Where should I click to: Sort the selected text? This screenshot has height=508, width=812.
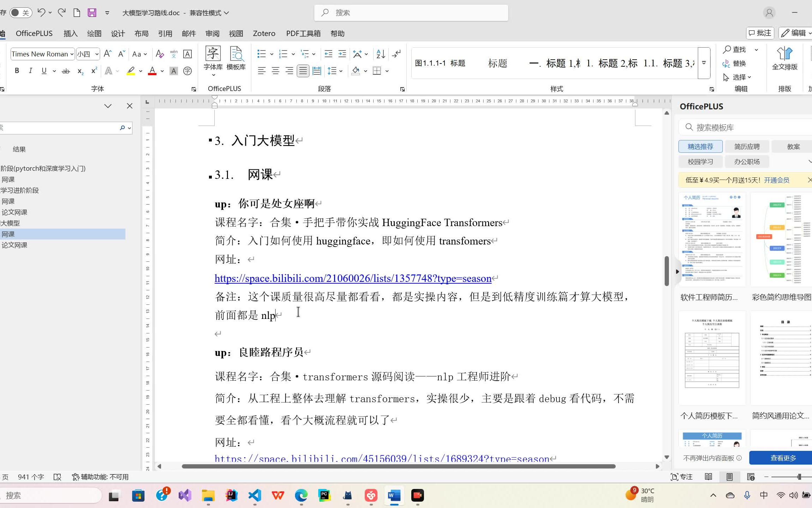click(381, 54)
